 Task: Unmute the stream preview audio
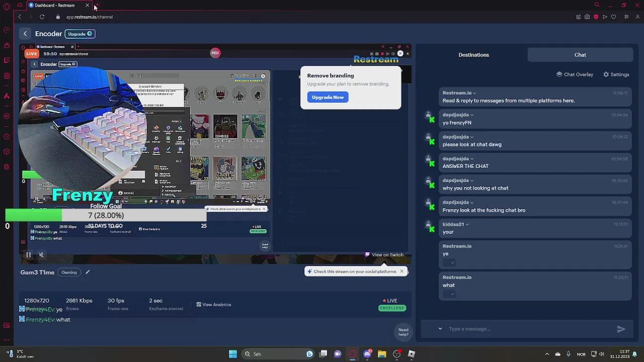pos(41,255)
